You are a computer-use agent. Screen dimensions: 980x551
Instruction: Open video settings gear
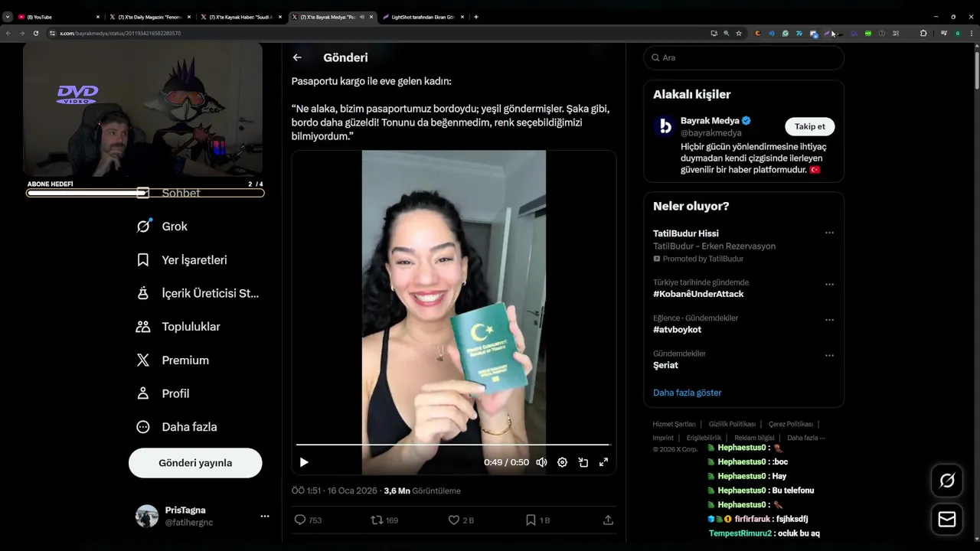tap(562, 462)
